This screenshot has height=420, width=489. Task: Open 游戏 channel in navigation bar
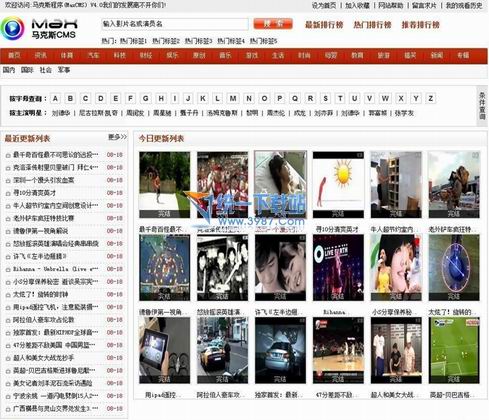point(252,55)
